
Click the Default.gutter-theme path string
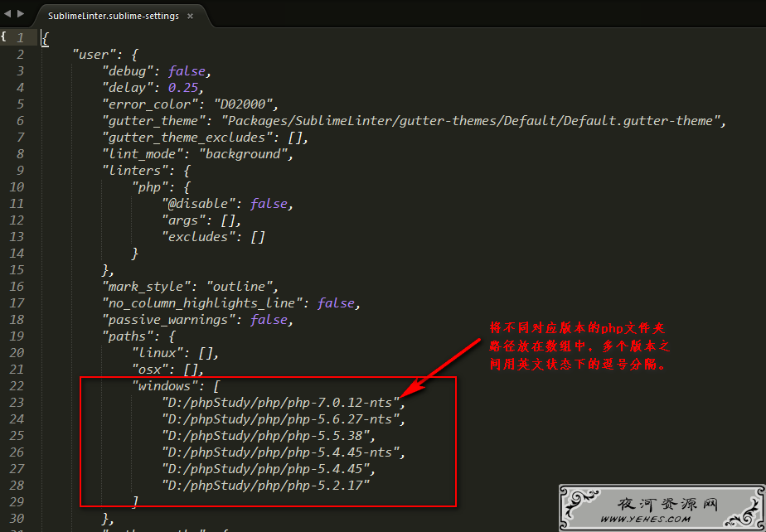click(470, 121)
